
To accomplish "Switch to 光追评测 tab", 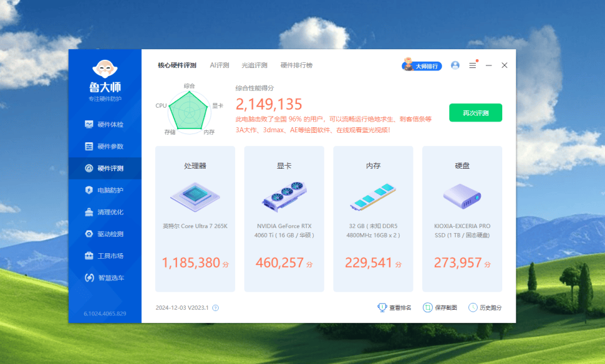I will click(254, 65).
